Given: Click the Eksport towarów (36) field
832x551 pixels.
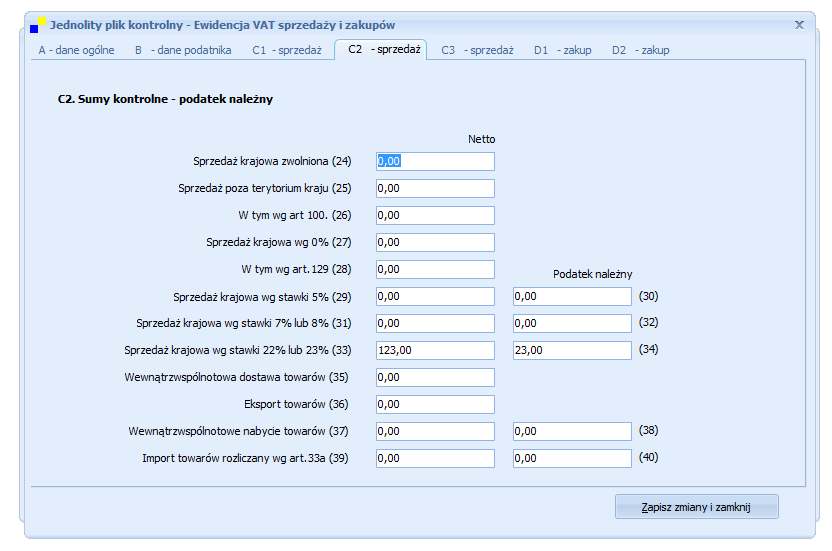Looking at the screenshot, I should click(435, 404).
